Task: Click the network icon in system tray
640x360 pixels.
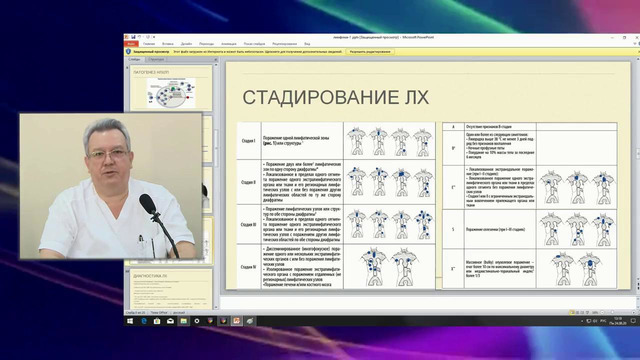Action: [x=589, y=321]
